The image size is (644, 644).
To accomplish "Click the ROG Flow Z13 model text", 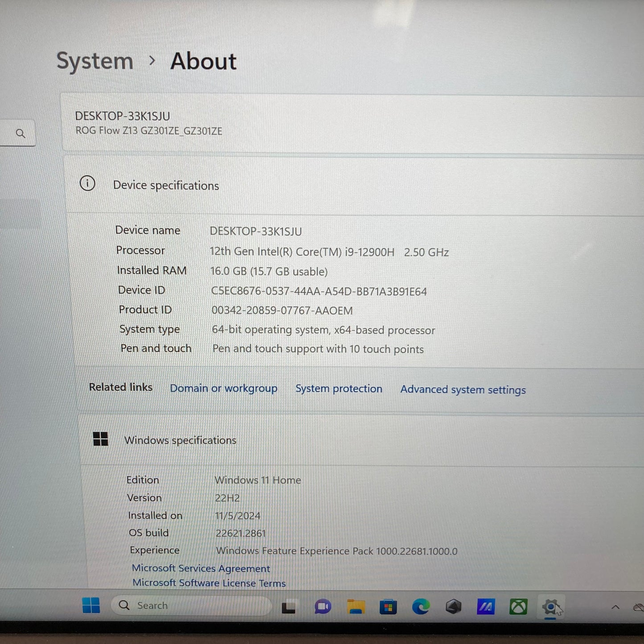I will click(149, 131).
